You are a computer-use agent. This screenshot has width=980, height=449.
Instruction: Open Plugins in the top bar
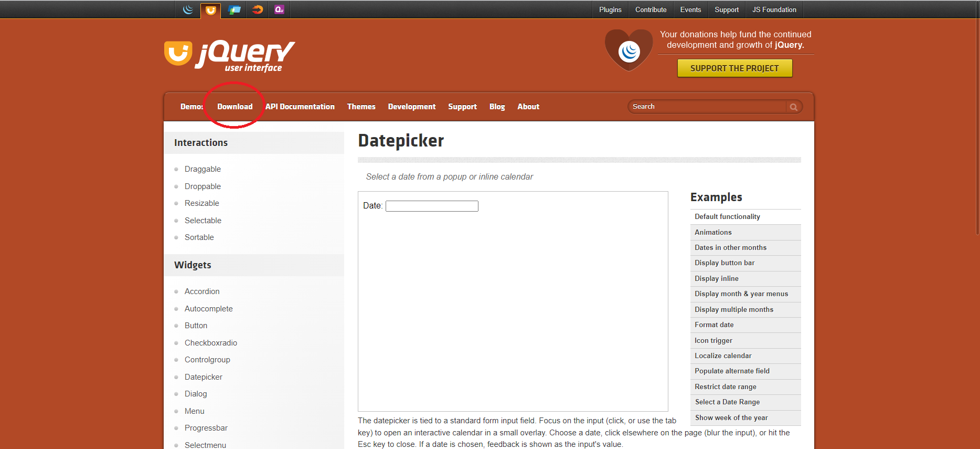(x=610, y=9)
